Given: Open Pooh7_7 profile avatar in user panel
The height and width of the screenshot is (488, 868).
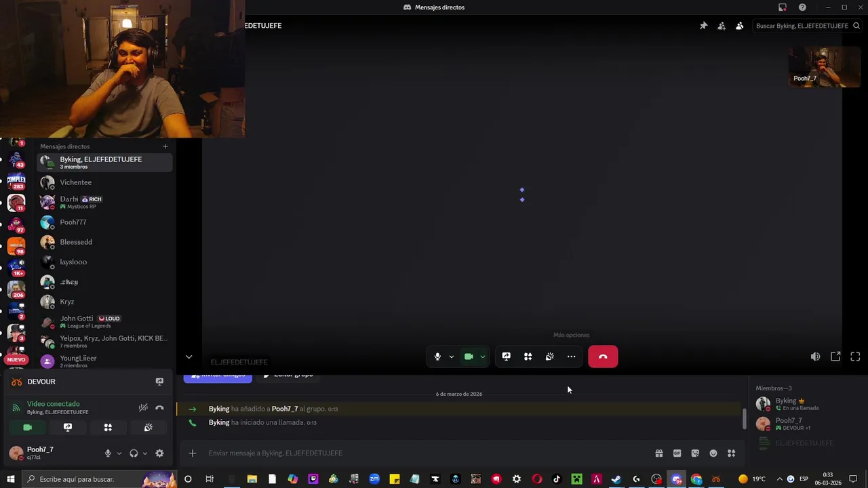Looking at the screenshot, I should (x=16, y=453).
